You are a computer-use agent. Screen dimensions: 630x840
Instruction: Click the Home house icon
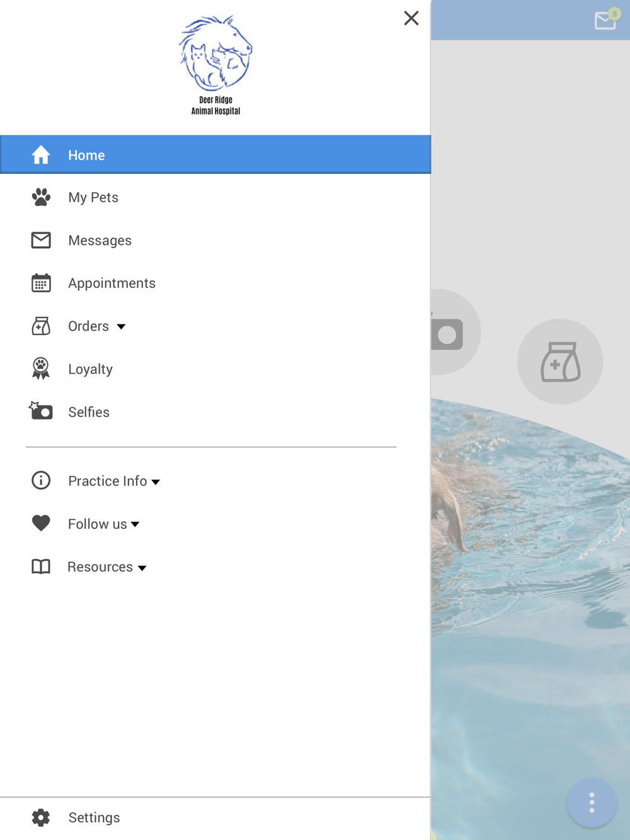pos(41,155)
